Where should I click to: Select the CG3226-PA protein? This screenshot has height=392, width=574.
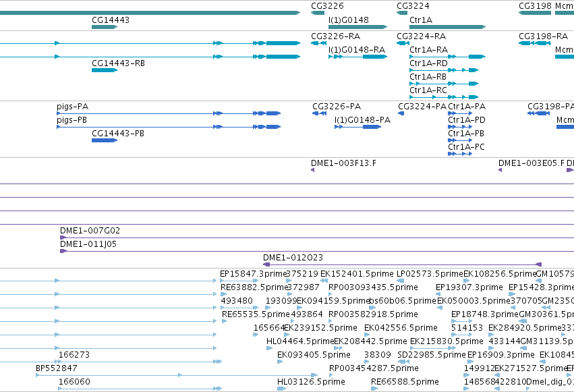319,113
